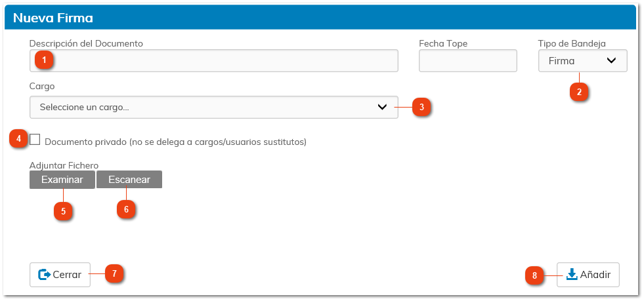The width and height of the screenshot is (644, 301).
Task: Click the red callout badge number 3
Action: click(x=422, y=107)
